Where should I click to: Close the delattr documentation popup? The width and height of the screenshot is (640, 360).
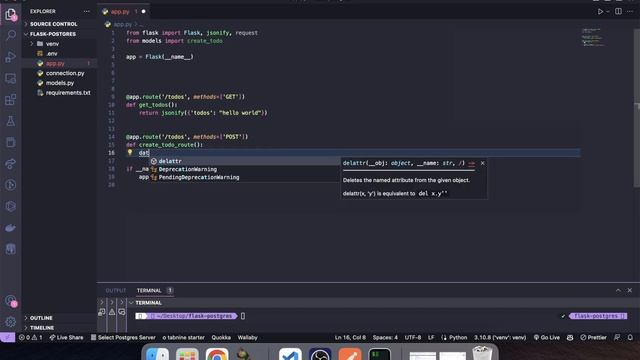tap(482, 163)
